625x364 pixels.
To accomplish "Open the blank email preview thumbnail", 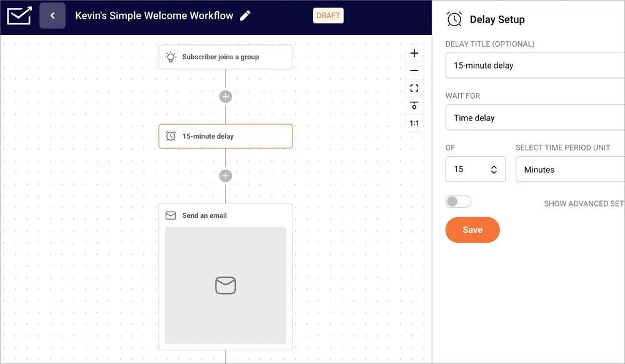I will click(226, 285).
